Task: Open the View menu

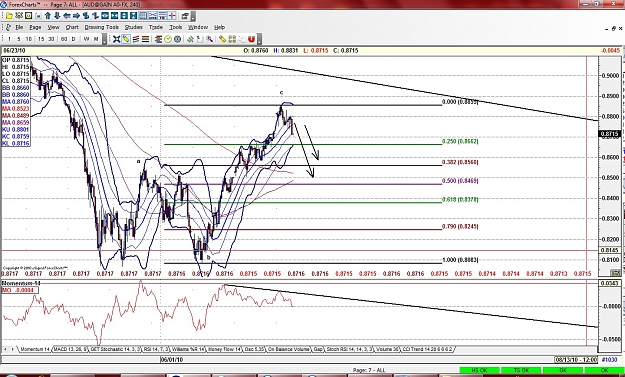Action: 53,27
